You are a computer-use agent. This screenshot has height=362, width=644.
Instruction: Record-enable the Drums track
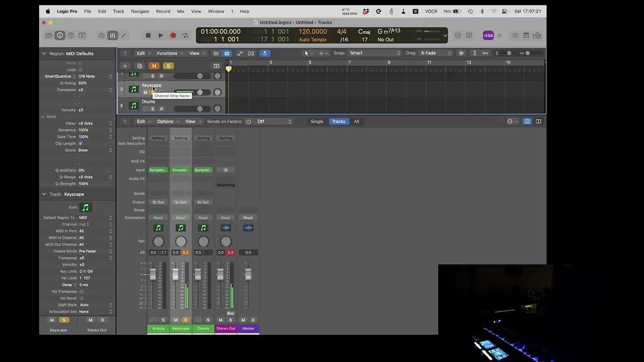click(x=161, y=109)
